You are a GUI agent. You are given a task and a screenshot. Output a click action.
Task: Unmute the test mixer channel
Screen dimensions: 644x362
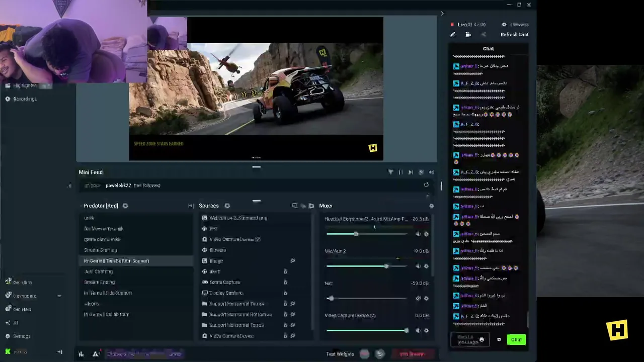coord(418,298)
